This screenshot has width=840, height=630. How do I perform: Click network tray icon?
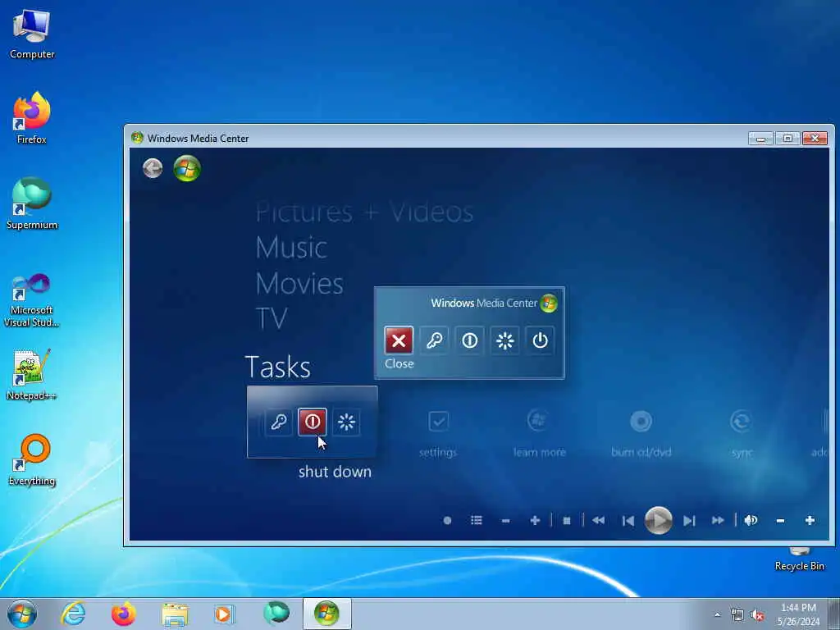pos(737,615)
